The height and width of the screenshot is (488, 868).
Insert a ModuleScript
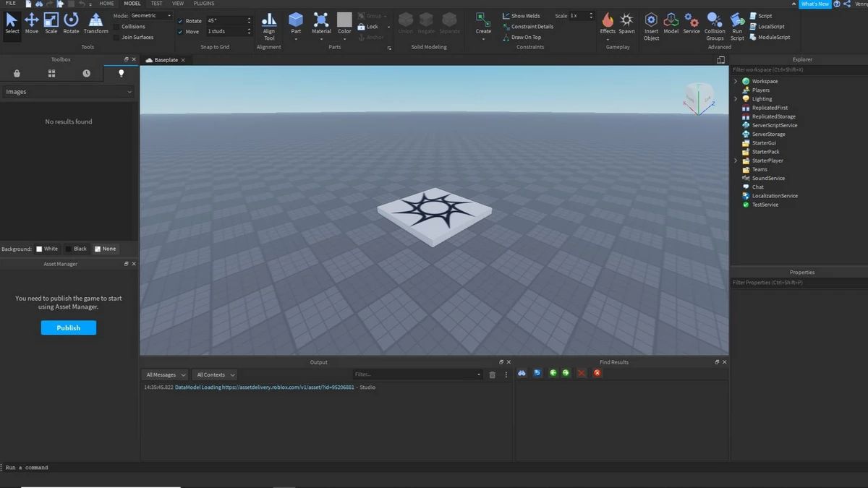coord(770,37)
